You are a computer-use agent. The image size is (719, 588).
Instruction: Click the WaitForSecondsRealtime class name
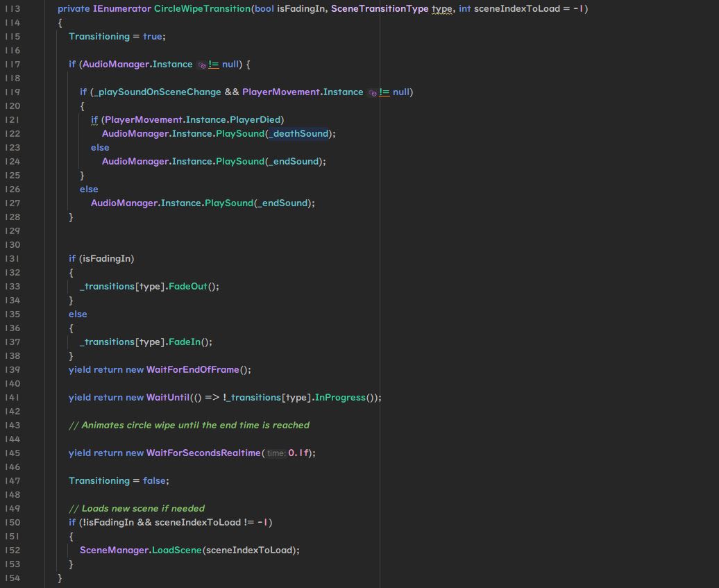click(203, 453)
